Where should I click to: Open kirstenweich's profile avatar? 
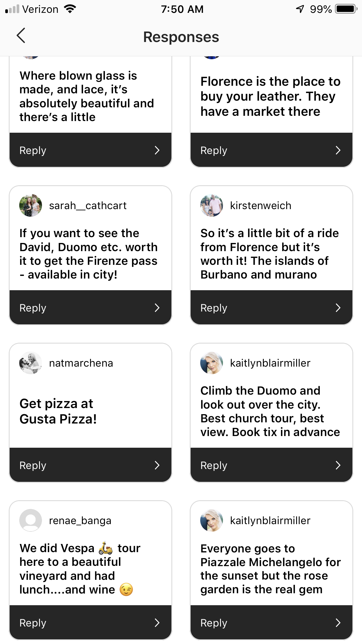[212, 205]
